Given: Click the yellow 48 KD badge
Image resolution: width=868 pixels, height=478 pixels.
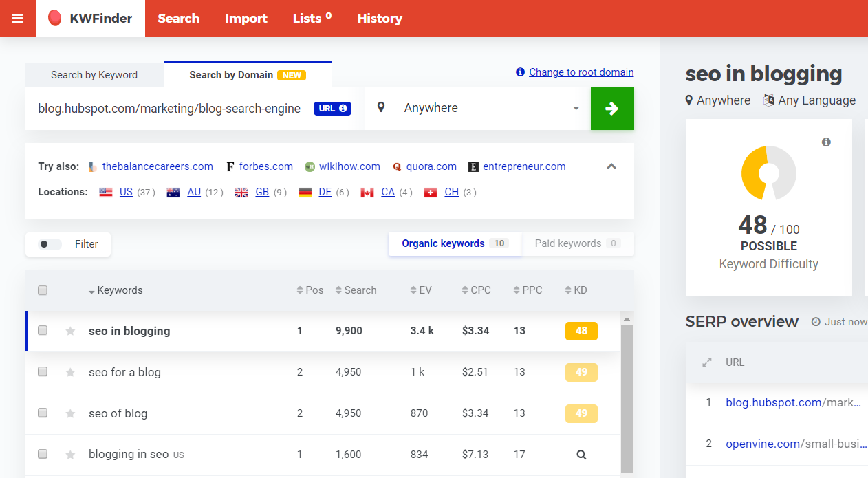Looking at the screenshot, I should [x=581, y=331].
